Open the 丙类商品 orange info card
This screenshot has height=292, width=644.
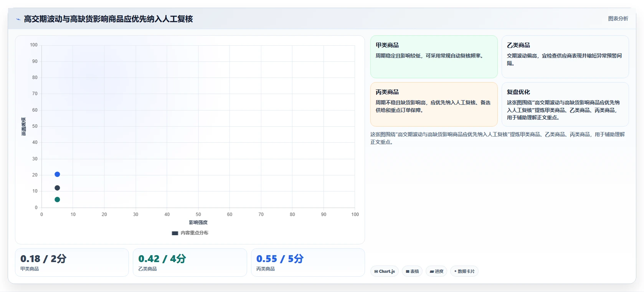click(434, 104)
